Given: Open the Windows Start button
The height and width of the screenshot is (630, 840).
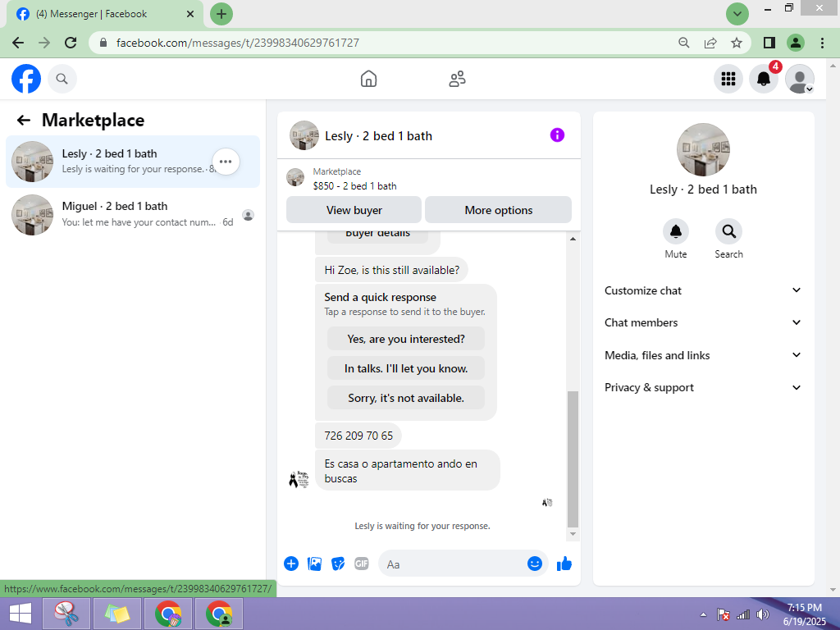Looking at the screenshot, I should (21, 614).
